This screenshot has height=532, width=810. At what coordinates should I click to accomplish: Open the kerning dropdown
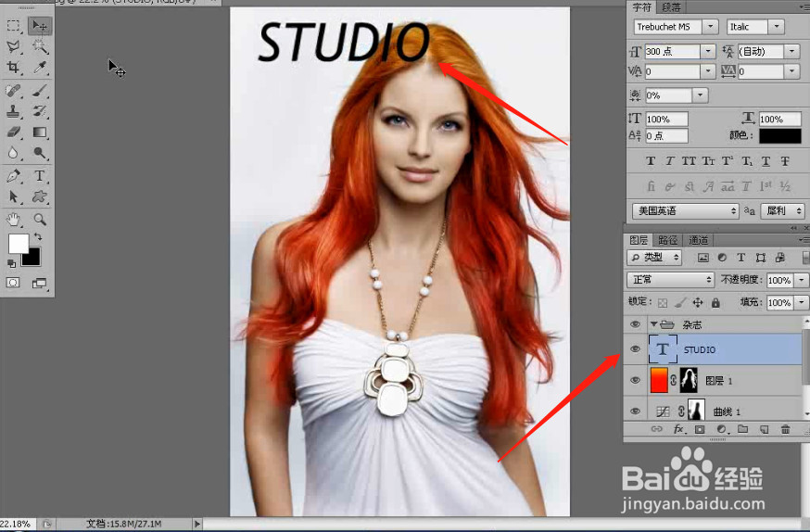(x=708, y=71)
